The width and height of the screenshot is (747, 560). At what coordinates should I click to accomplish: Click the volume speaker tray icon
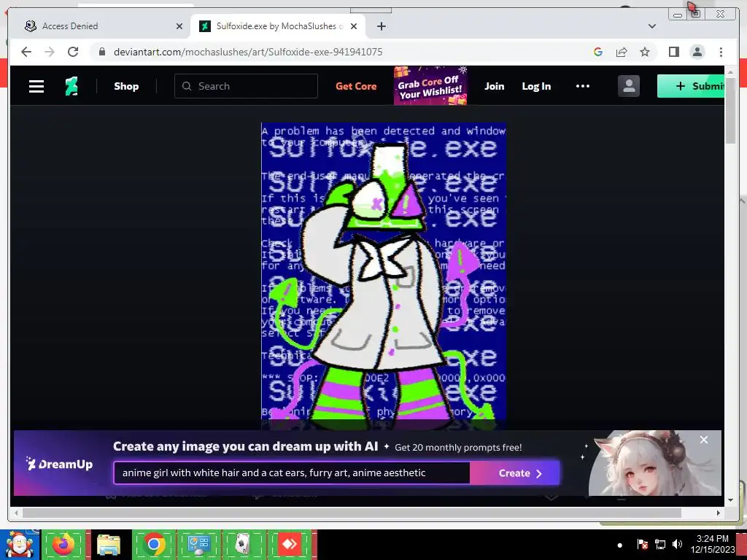pyautogui.click(x=677, y=544)
